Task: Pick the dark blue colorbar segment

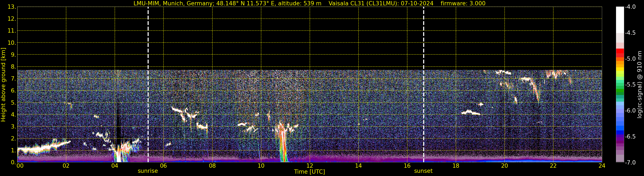Action: [620, 132]
